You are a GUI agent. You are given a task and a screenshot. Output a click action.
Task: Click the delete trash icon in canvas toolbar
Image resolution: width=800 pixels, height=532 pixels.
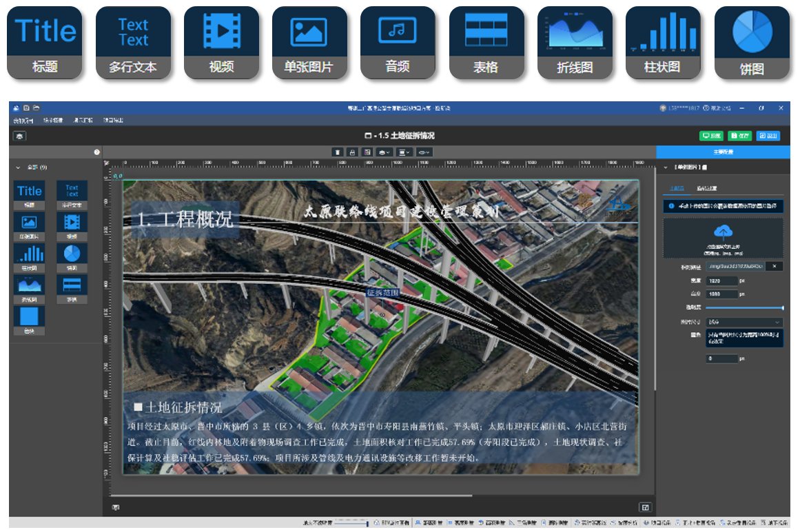(x=338, y=152)
